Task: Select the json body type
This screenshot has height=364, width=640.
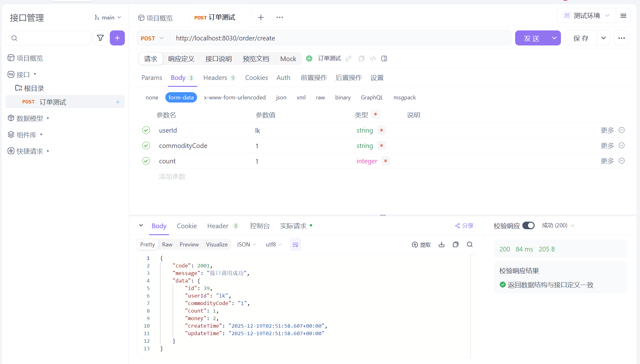Action: [281, 98]
